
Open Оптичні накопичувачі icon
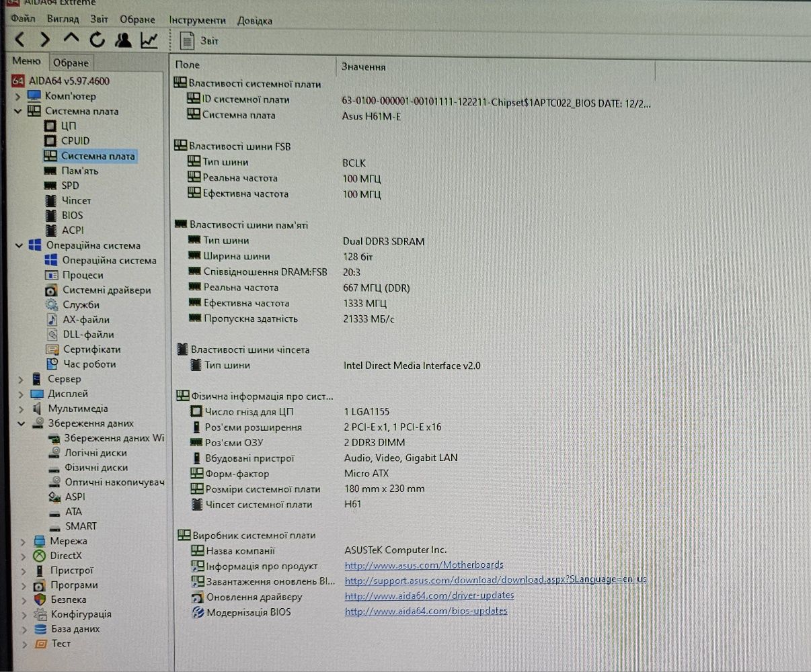click(x=54, y=482)
